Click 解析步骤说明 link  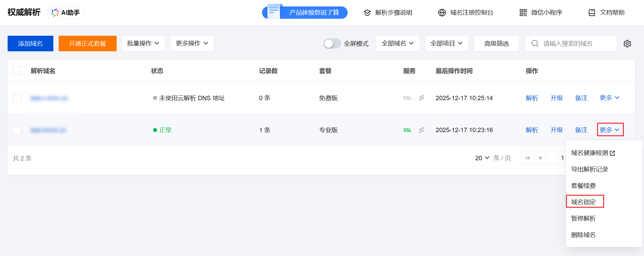click(394, 13)
